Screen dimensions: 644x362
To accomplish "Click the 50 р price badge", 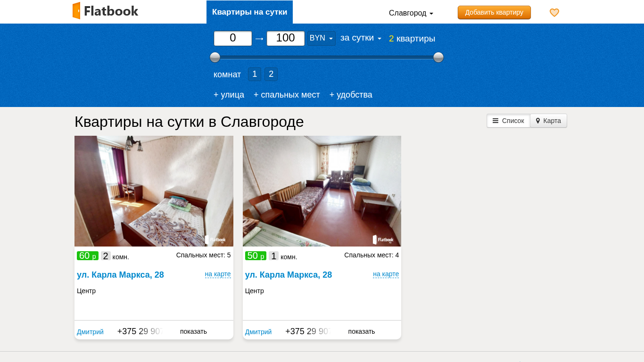I will point(256,256).
